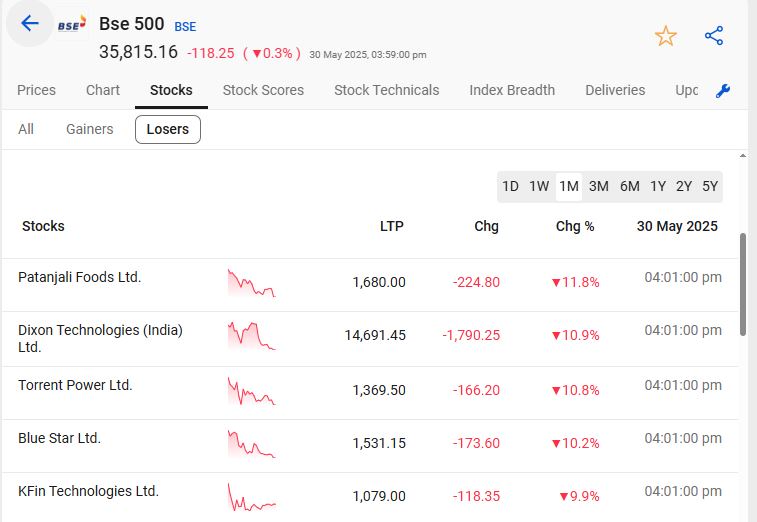757x522 pixels.
Task: Switch to Stock Scores tab
Action: [263, 90]
